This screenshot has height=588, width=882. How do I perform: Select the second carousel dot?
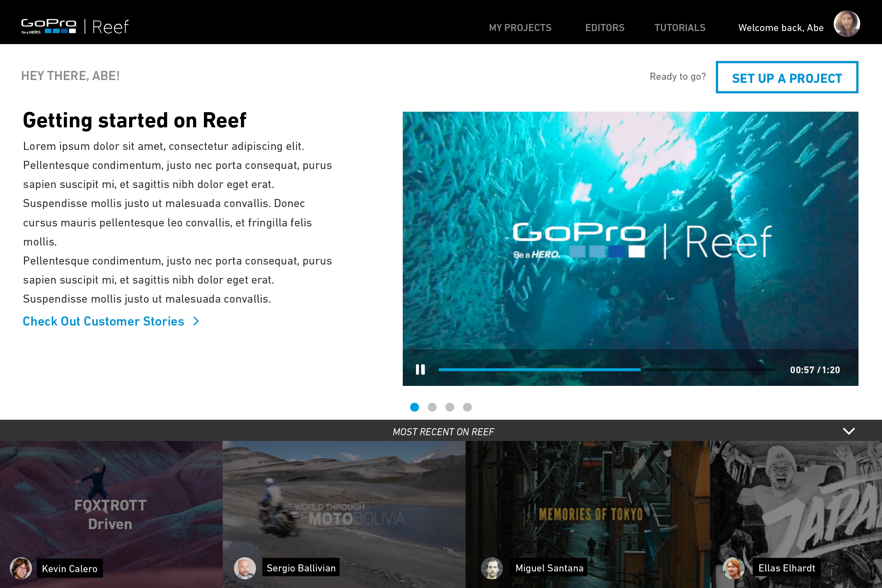432,407
